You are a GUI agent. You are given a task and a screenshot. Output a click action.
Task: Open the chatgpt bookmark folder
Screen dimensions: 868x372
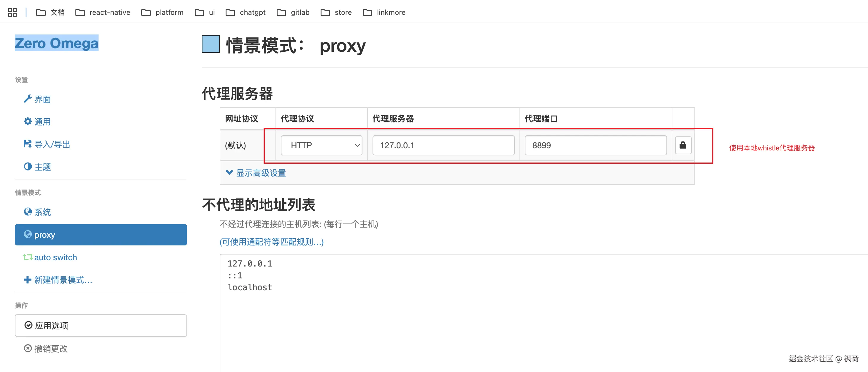click(x=245, y=12)
